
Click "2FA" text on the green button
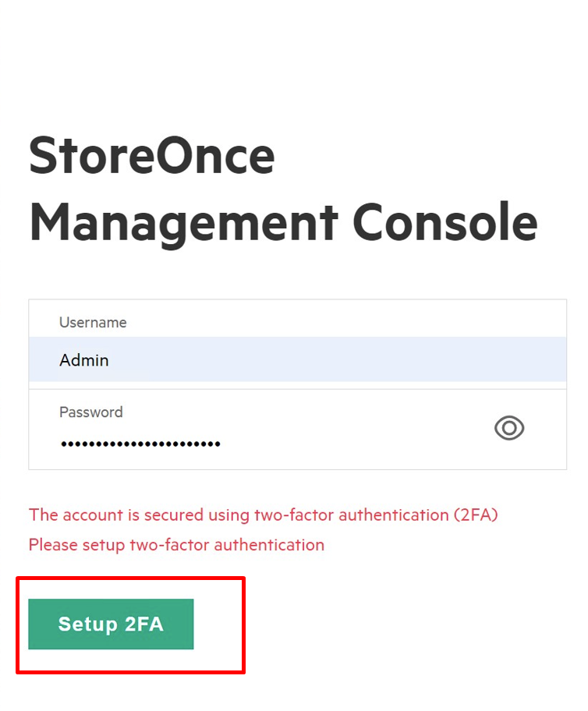click(x=143, y=624)
